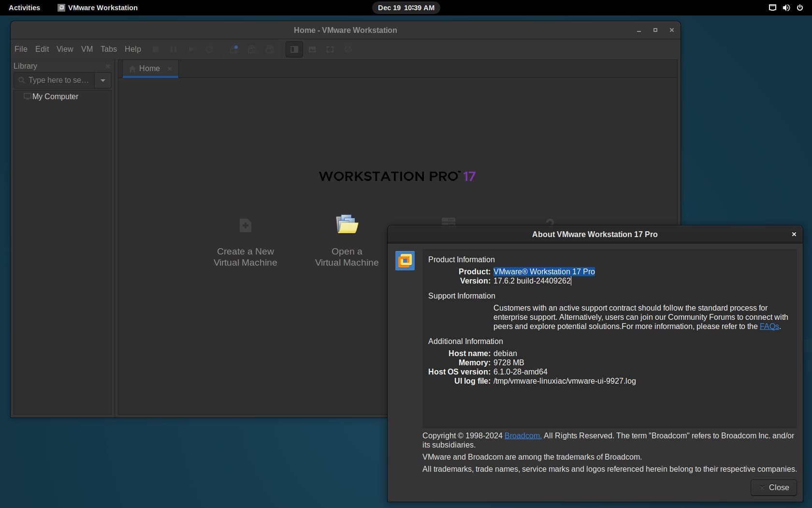Click the memory value '9728 MB'
Image resolution: width=812 pixels, height=508 pixels.
[508, 363]
